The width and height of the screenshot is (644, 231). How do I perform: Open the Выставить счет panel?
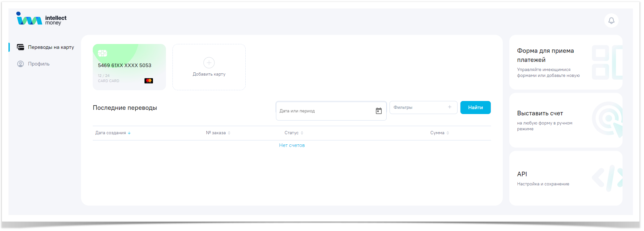coord(566,120)
